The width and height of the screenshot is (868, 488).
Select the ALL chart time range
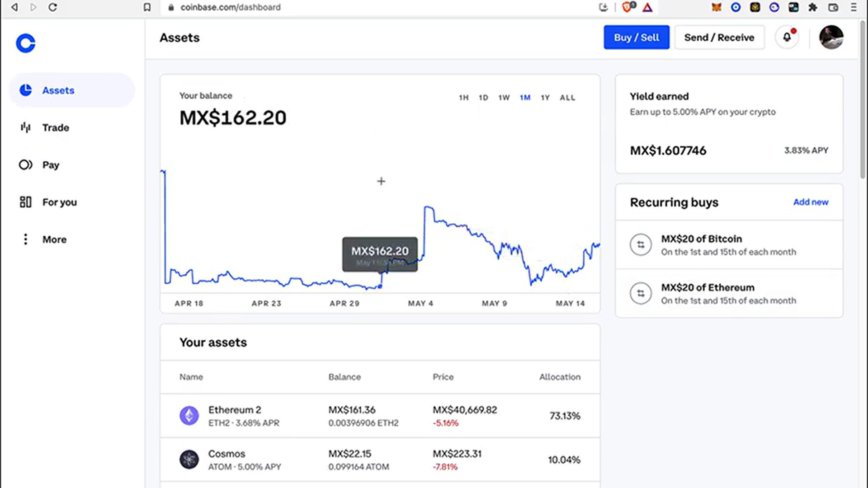tap(567, 98)
